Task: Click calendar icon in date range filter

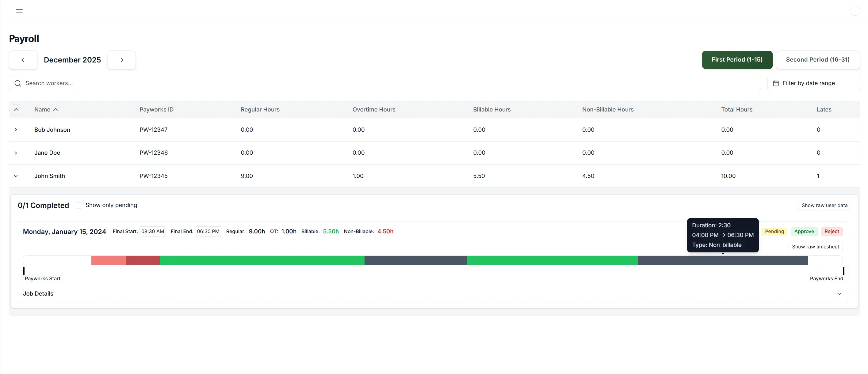Action: (776, 84)
